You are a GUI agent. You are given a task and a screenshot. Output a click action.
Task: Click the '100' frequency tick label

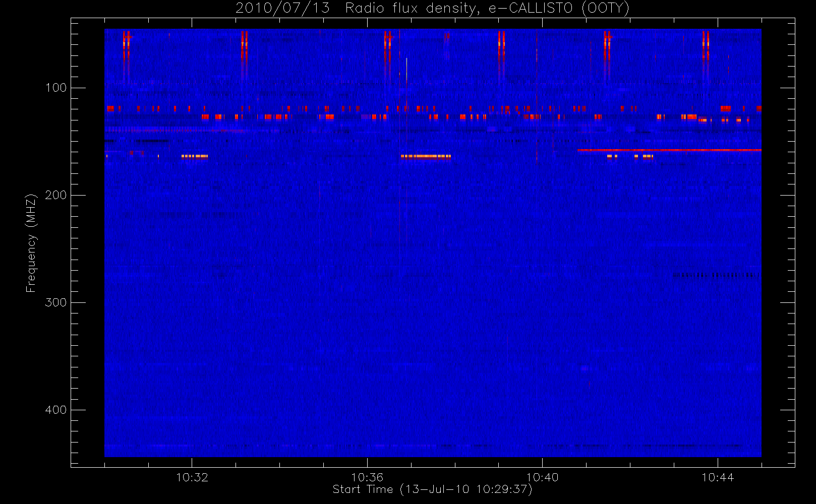coord(55,88)
